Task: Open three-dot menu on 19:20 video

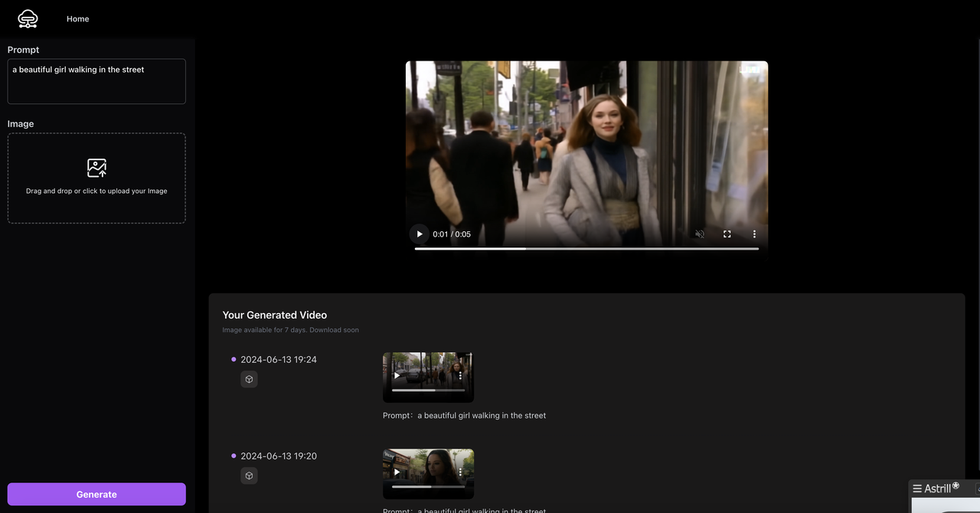Action: pyautogui.click(x=460, y=472)
